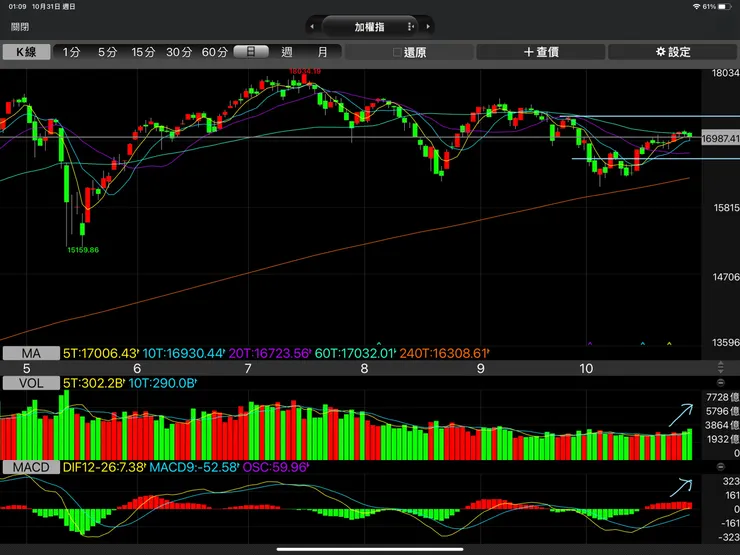The width and height of the screenshot is (740, 555).
Task: Select the 週 weekly timeframe
Action: coord(286,52)
